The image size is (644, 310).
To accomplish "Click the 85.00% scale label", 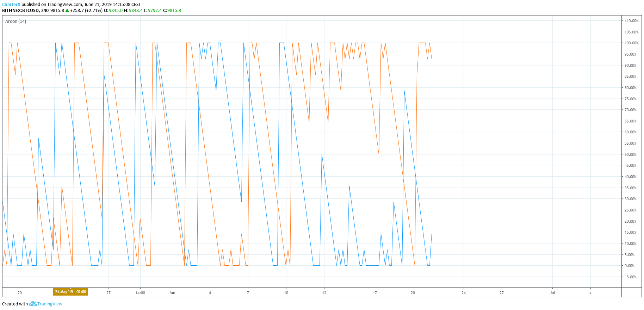I will tap(630, 76).
